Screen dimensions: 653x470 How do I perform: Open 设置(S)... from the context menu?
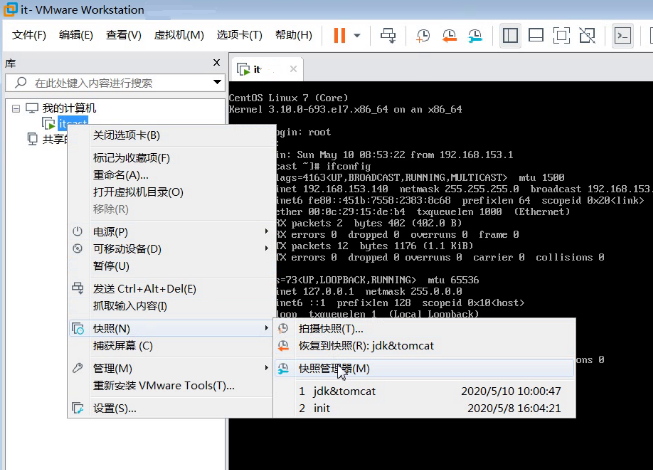pos(171,408)
